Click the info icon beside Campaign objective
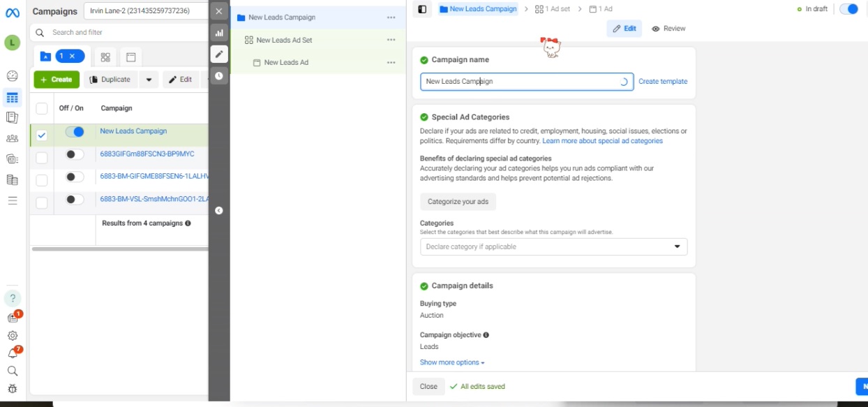The image size is (868, 407). click(486, 335)
